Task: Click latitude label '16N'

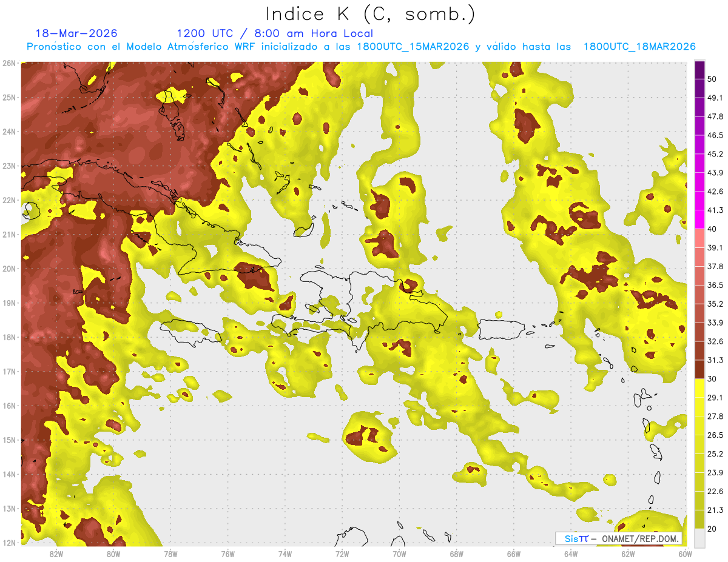Action: point(9,406)
